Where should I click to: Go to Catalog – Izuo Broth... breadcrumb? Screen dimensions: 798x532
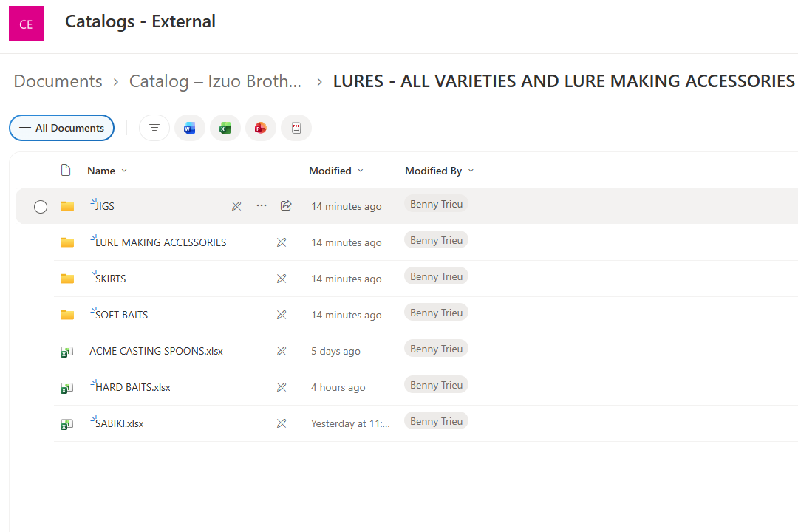(x=215, y=81)
